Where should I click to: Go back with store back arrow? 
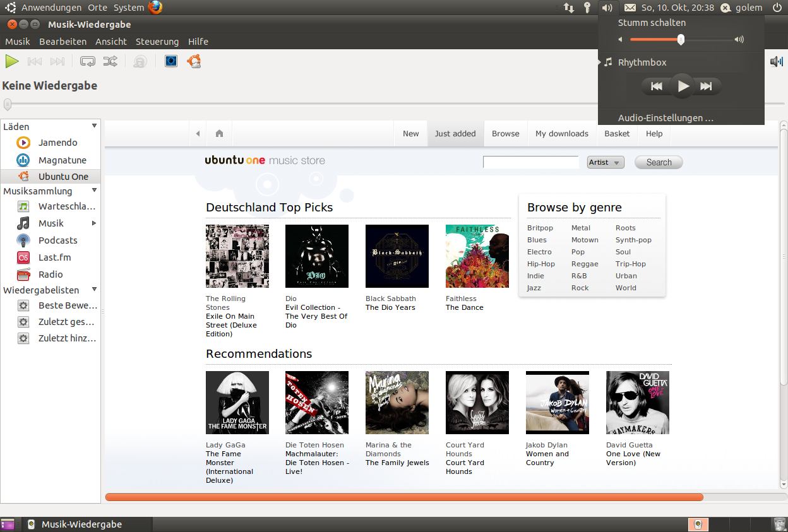(198, 134)
